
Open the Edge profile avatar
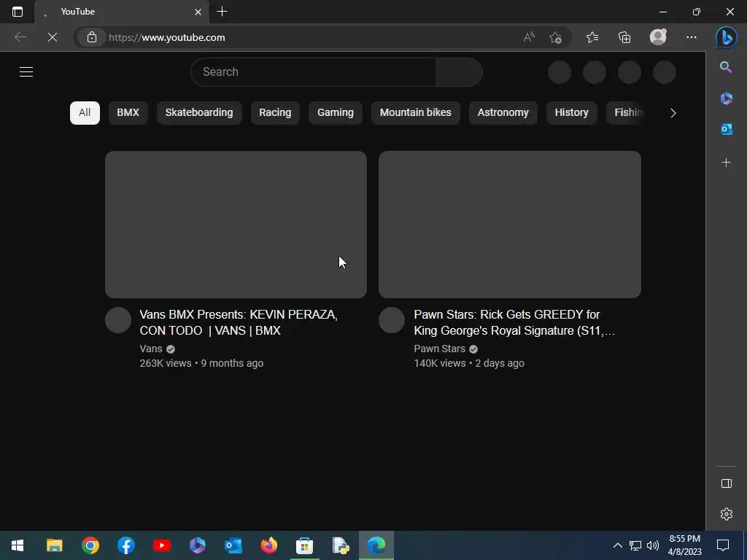coord(658,37)
